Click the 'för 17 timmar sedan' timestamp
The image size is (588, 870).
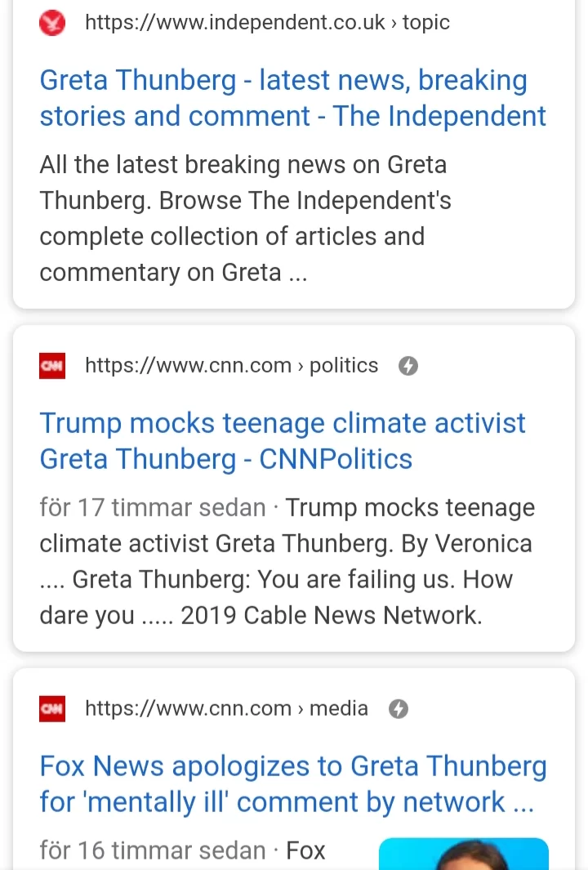pyautogui.click(x=153, y=508)
